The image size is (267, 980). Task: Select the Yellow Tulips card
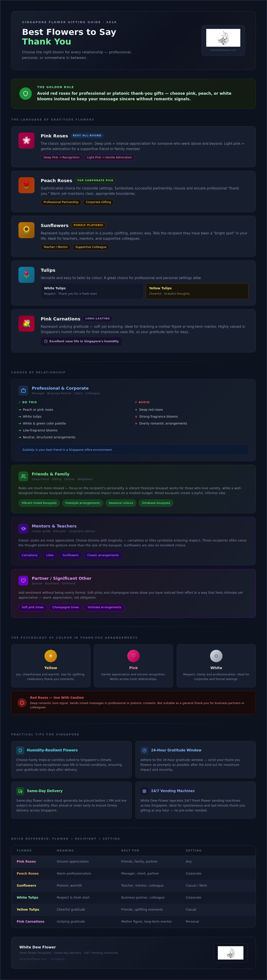point(197,291)
